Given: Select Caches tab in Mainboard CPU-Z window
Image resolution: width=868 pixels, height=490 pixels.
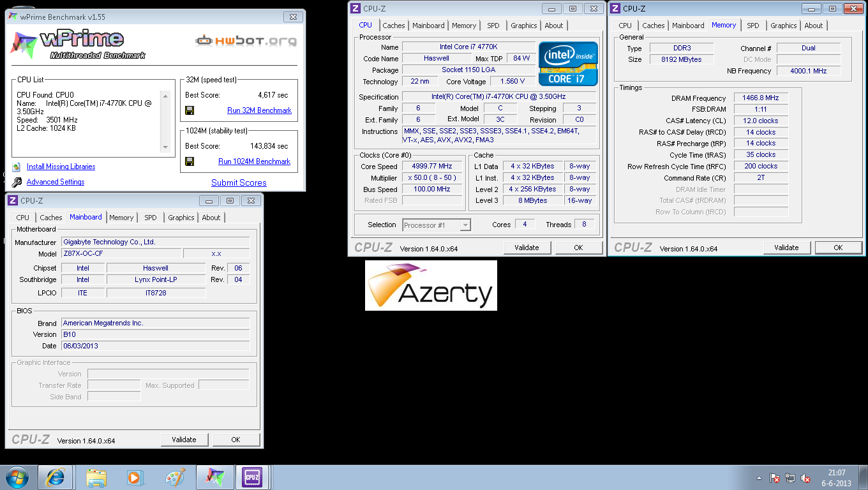Looking at the screenshot, I should [x=51, y=218].
